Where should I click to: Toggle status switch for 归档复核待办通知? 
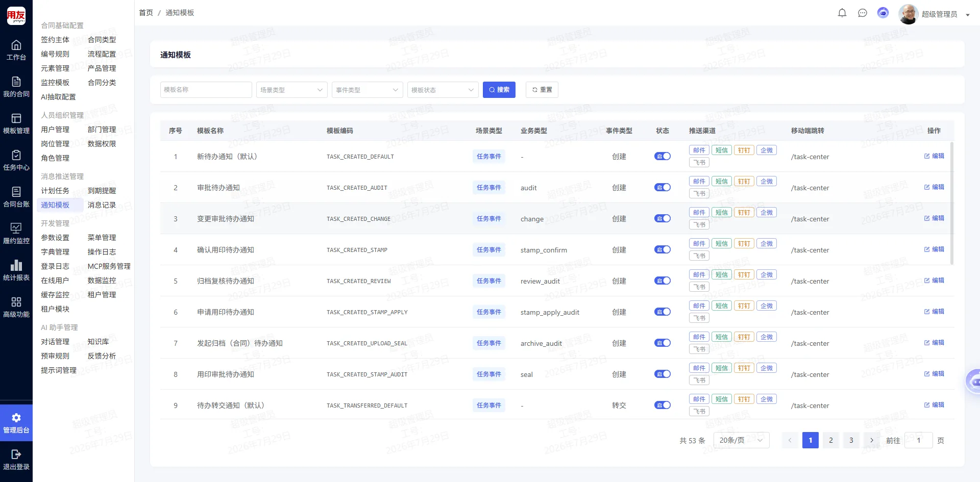(663, 281)
